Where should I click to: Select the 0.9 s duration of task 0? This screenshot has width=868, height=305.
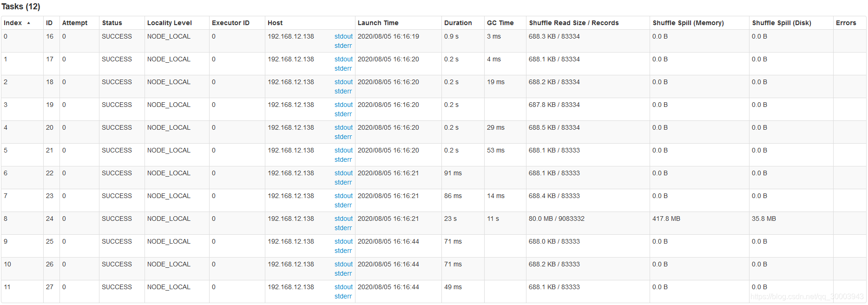point(451,36)
